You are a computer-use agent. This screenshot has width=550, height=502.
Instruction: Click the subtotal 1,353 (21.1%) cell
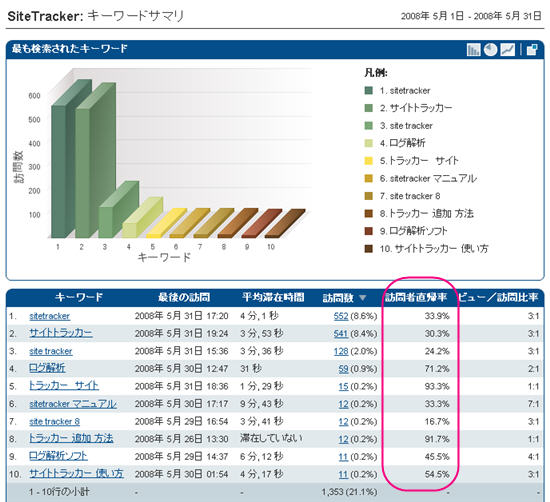click(x=349, y=492)
